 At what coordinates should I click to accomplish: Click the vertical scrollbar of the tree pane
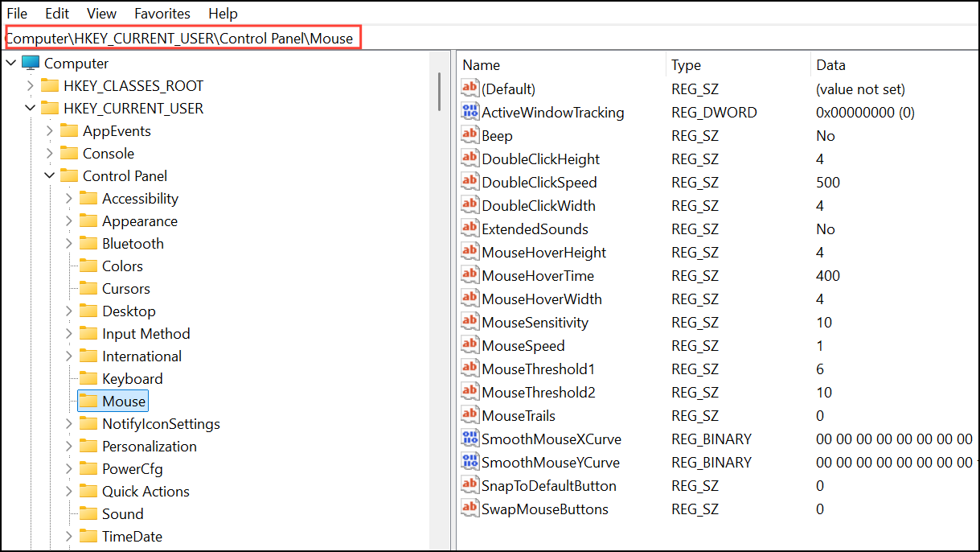tap(441, 89)
